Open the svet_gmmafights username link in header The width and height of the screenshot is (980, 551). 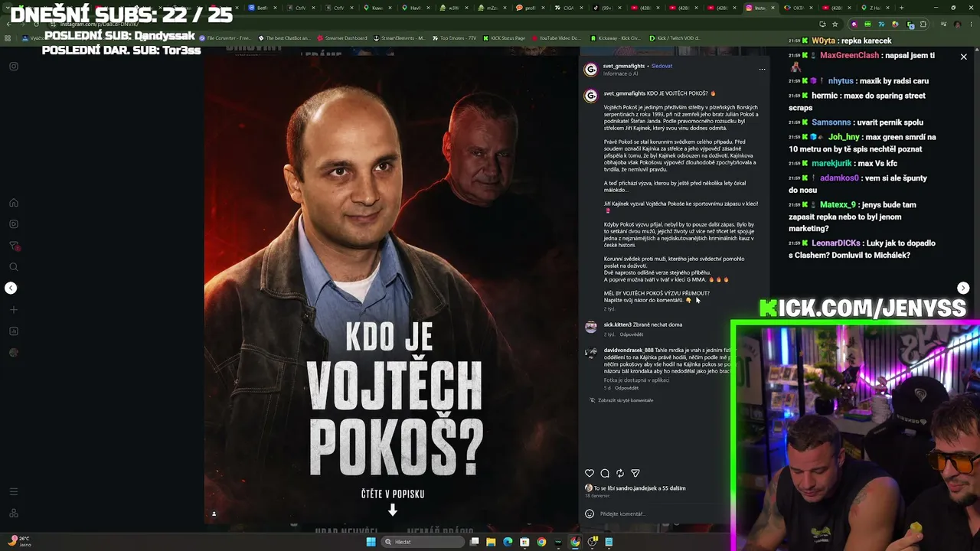point(624,66)
